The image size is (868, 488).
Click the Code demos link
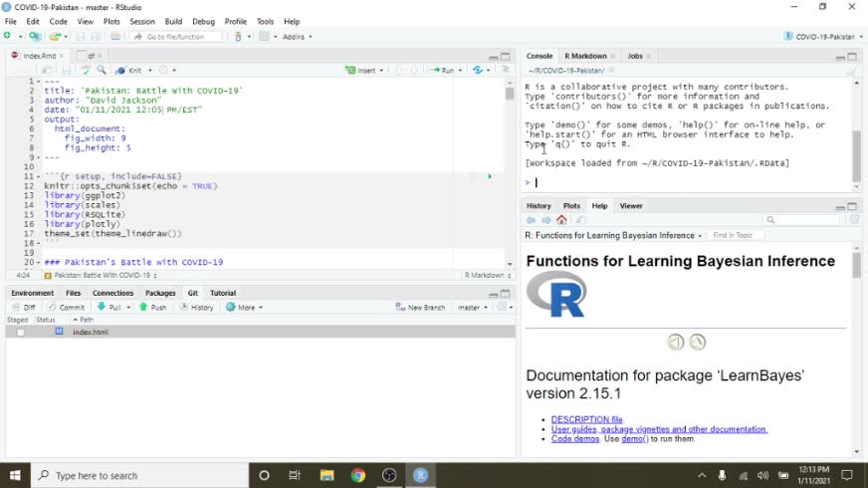click(x=575, y=438)
